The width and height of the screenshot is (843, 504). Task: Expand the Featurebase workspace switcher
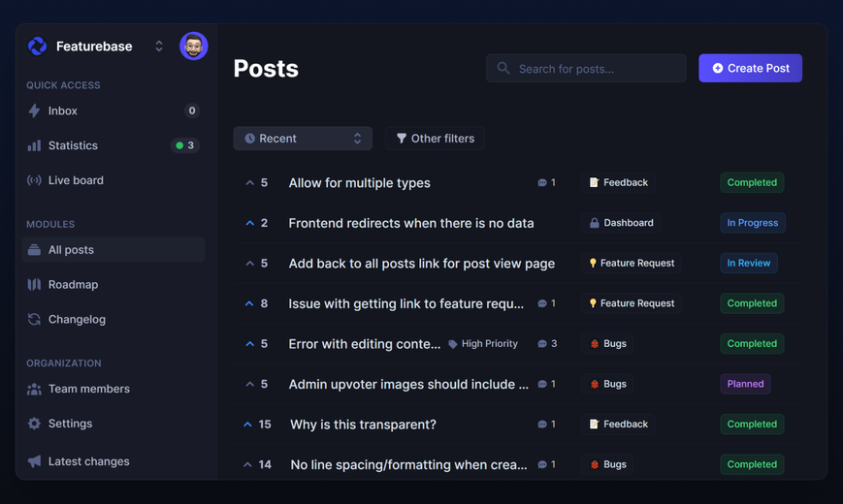(x=158, y=47)
